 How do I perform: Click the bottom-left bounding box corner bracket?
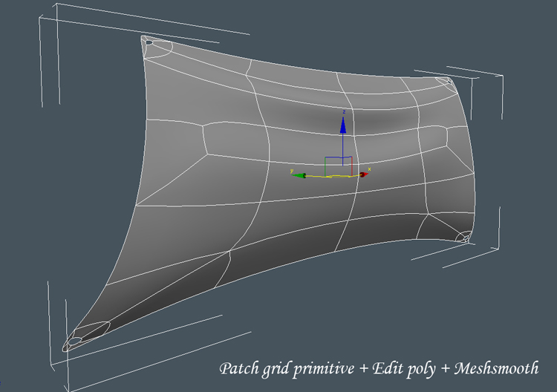51,365
